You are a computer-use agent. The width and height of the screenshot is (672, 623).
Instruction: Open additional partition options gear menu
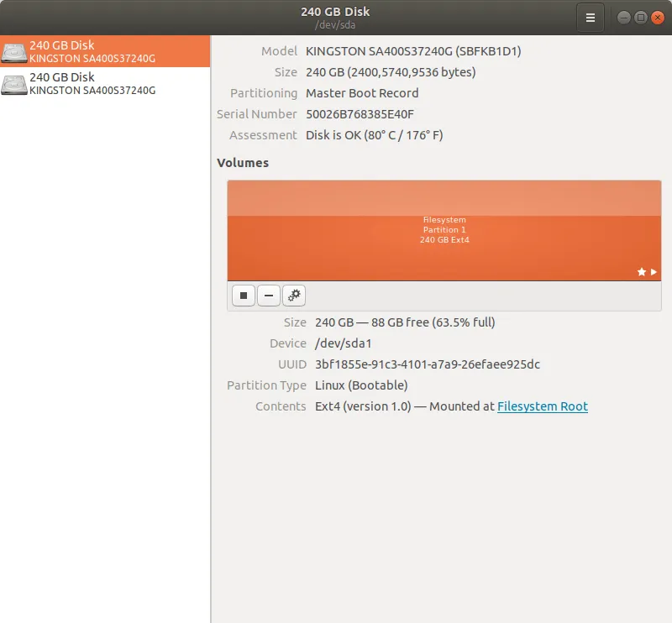pos(294,296)
